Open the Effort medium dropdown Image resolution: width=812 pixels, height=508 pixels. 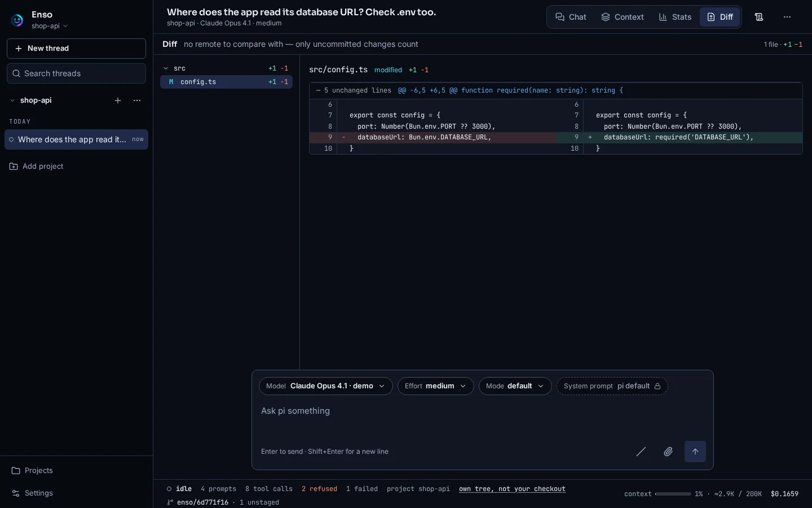click(435, 386)
